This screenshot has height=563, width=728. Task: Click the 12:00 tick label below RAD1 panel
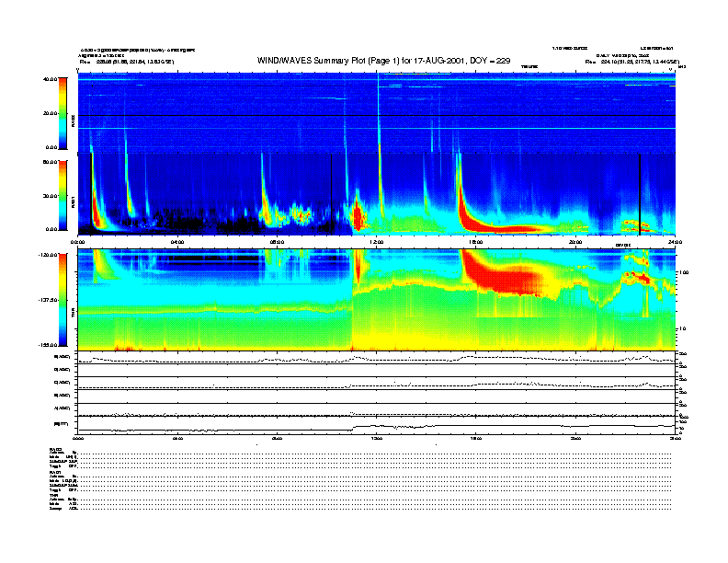tap(377, 242)
